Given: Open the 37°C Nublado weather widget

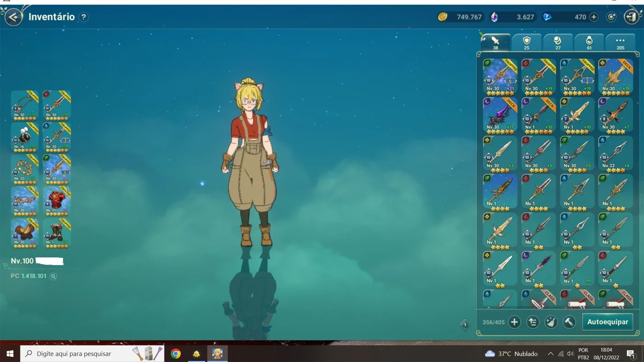Looking at the screenshot, I should coord(511,354).
